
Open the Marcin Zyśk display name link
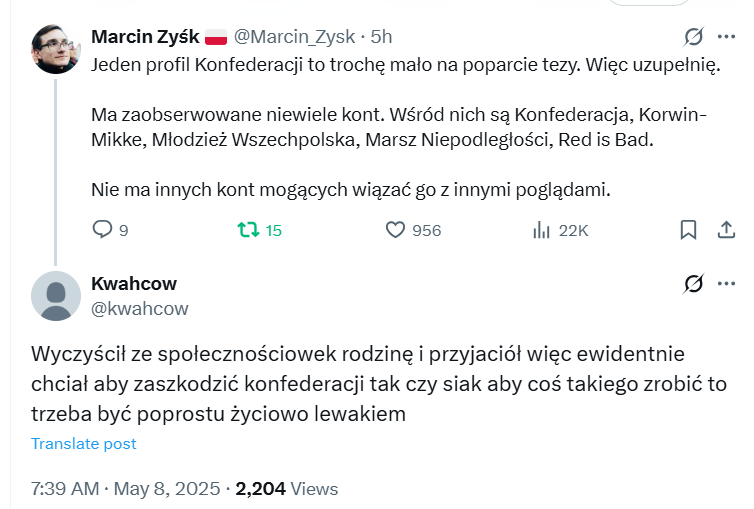[145, 37]
